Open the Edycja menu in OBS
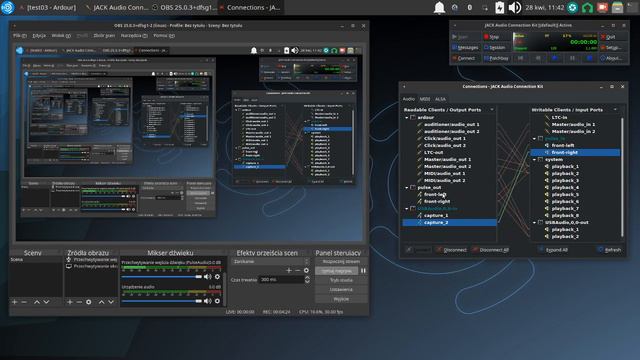 (x=39, y=36)
